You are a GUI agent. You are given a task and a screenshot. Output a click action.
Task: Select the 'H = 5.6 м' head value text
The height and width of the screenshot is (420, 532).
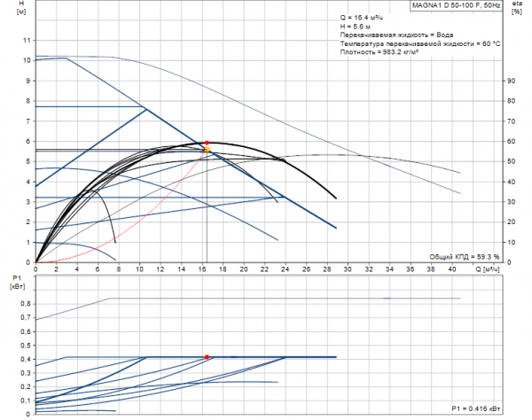[x=356, y=27]
